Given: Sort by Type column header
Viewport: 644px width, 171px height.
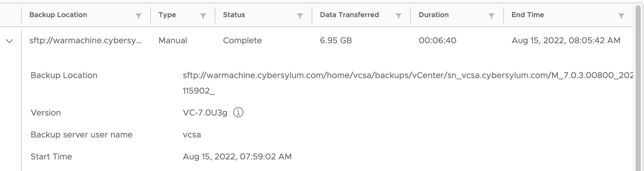Looking at the screenshot, I should [167, 15].
